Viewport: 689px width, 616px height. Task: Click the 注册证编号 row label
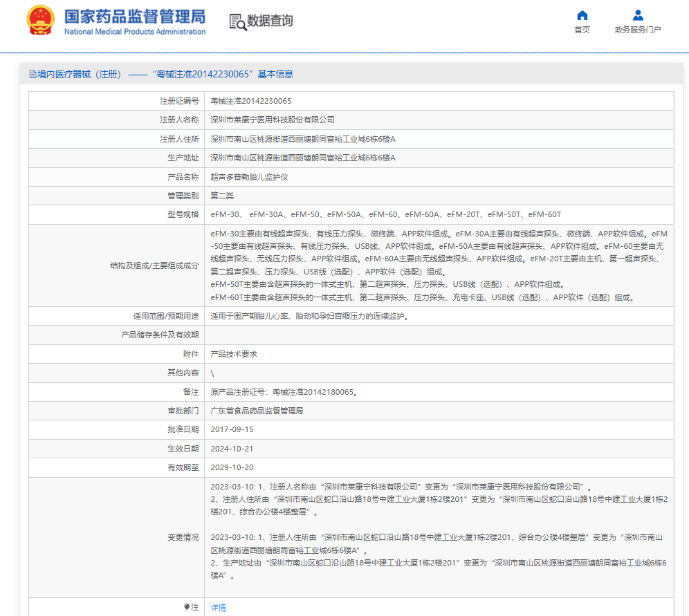tap(179, 101)
